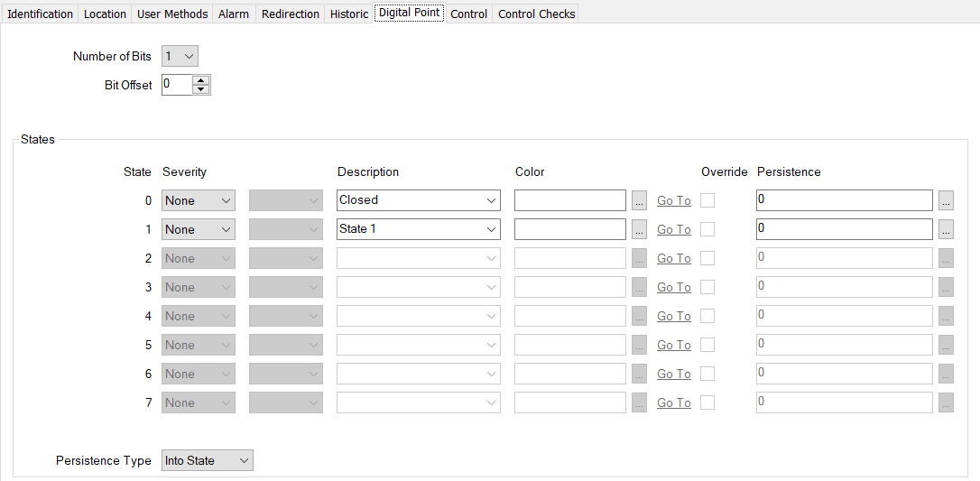Open the State 1 Persistence browse button
This screenshot has height=481, width=980.
tap(946, 229)
